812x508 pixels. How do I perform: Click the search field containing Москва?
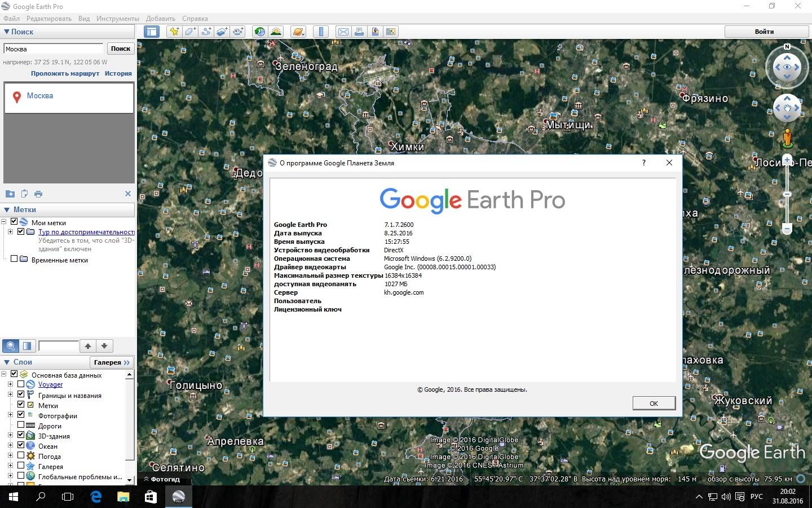(x=54, y=49)
